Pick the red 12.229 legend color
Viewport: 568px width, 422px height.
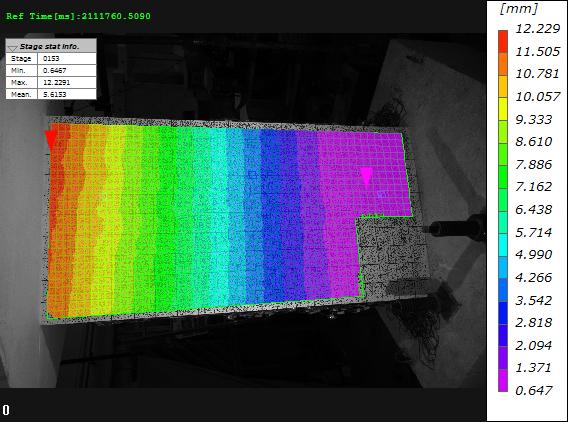(503, 42)
